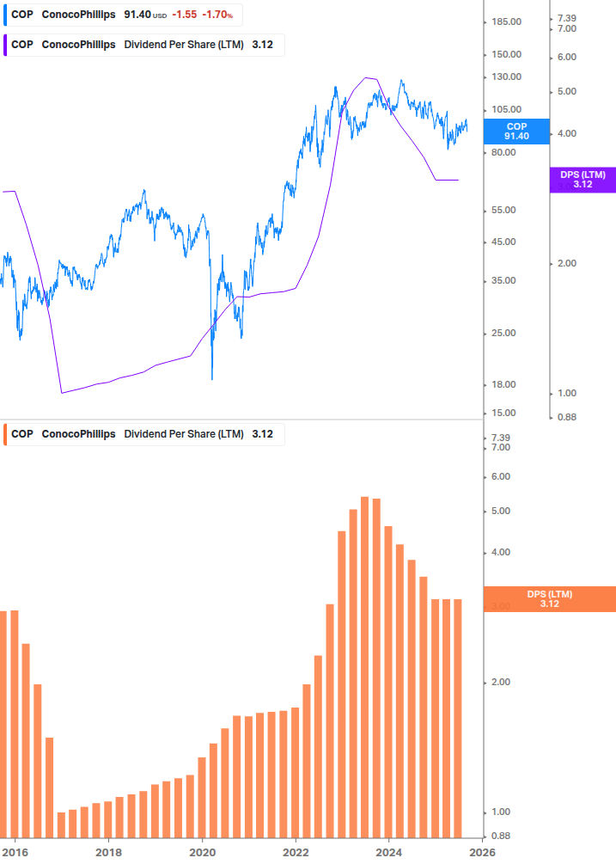The width and height of the screenshot is (616, 864).
Task: Click the 55.00 price axis label
Action: [503, 210]
